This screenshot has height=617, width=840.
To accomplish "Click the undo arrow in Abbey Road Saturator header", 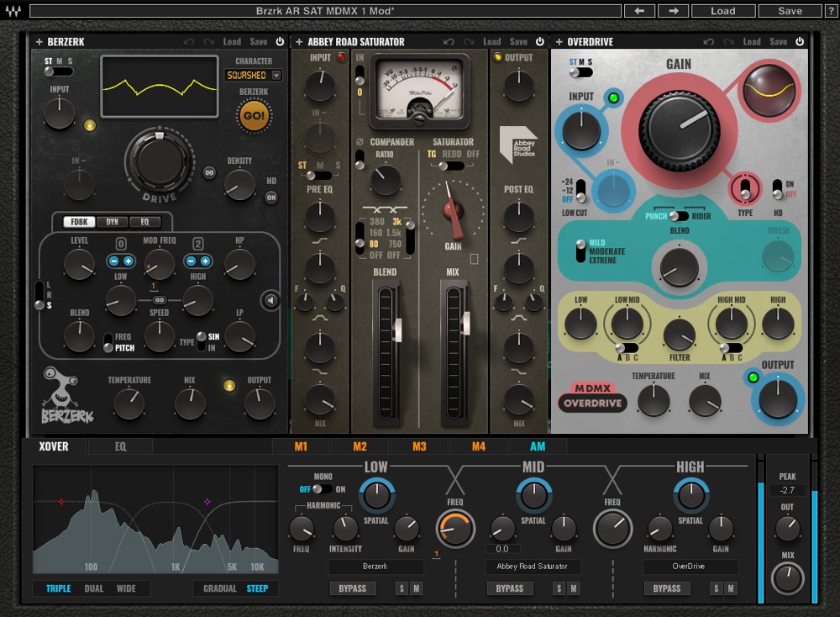I will coord(448,41).
